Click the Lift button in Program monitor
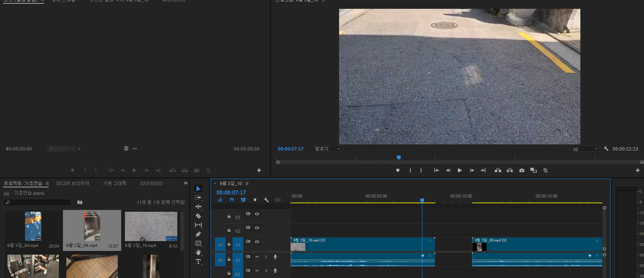The height and width of the screenshot is (278, 644). coord(498,170)
